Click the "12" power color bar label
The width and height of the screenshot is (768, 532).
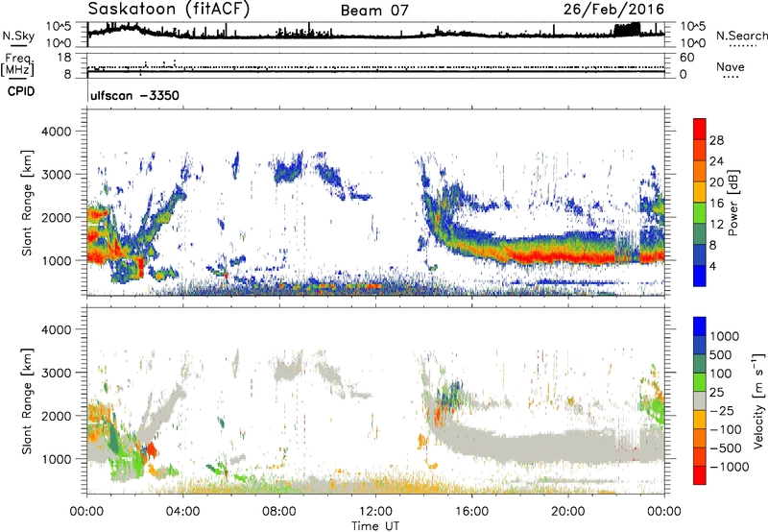[x=716, y=225]
